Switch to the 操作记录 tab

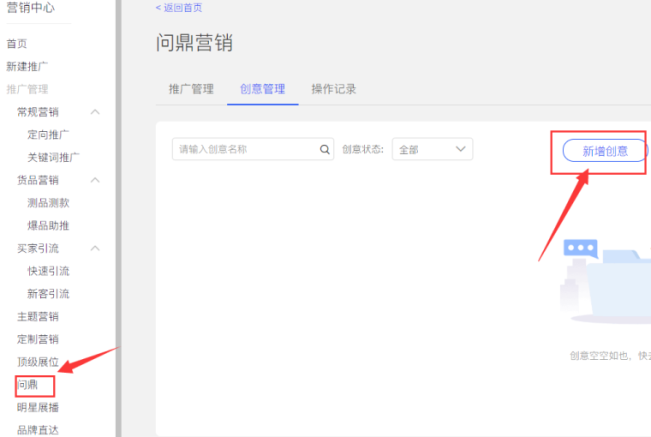click(334, 89)
